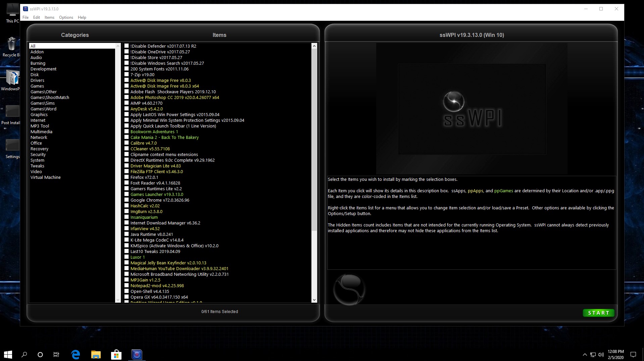Click the ssWPI splash logo image
Screen dimensions: 644x361
click(x=472, y=109)
